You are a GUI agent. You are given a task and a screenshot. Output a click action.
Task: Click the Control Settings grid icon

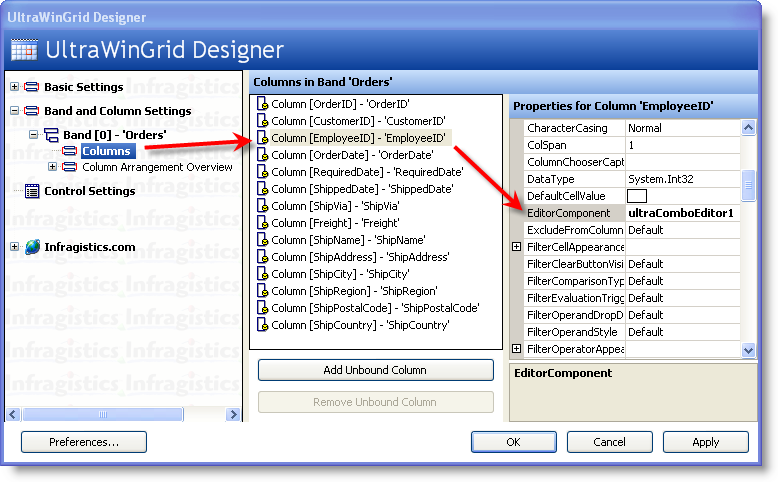point(32,191)
